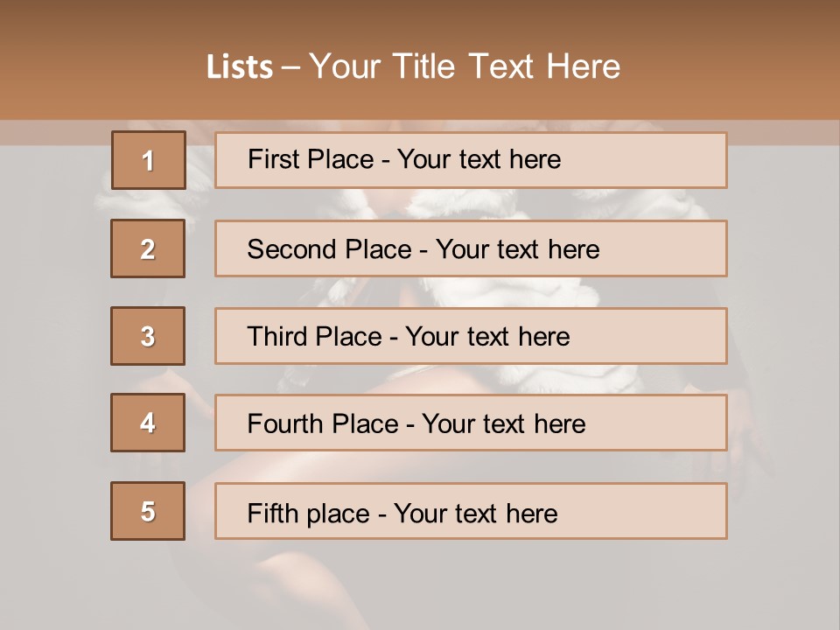Image resolution: width=840 pixels, height=630 pixels.
Task: Select the number 4 box
Action: 148,423
